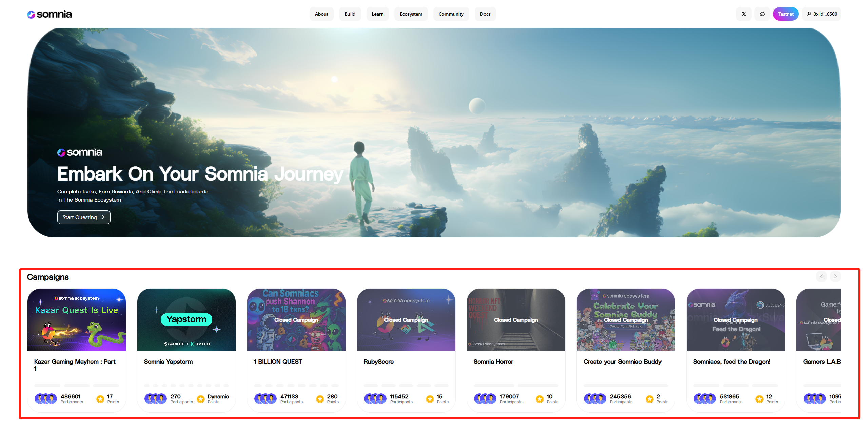The height and width of the screenshot is (442, 868).
Task: Open Kazar Quest Is Live thumbnail
Action: click(x=77, y=320)
